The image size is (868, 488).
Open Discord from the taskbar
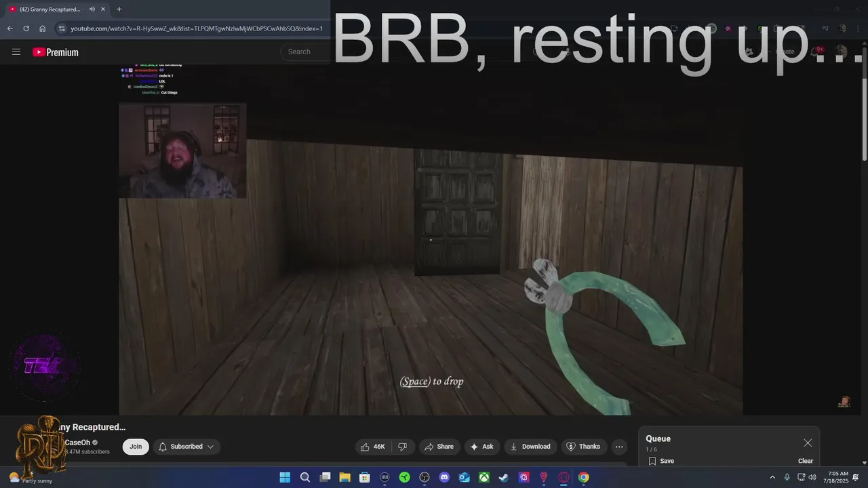(x=444, y=477)
